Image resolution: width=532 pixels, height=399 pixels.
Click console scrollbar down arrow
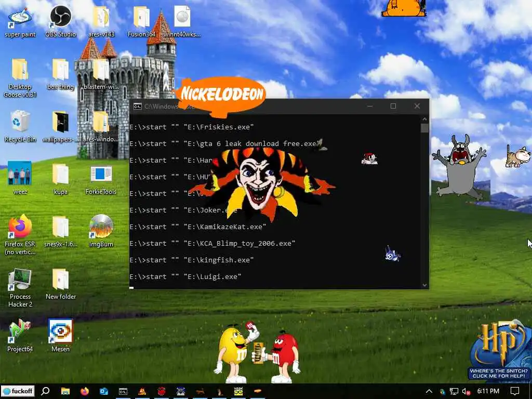424,285
